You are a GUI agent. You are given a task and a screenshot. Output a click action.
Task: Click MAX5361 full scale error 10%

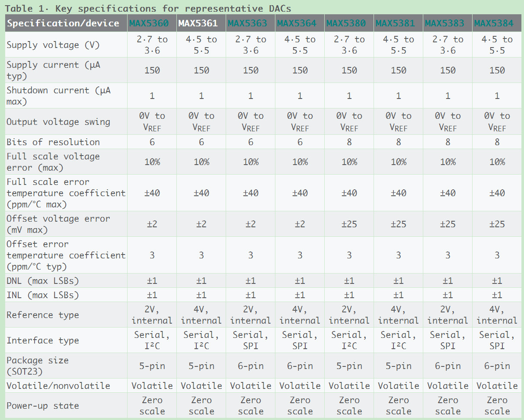coord(201,162)
